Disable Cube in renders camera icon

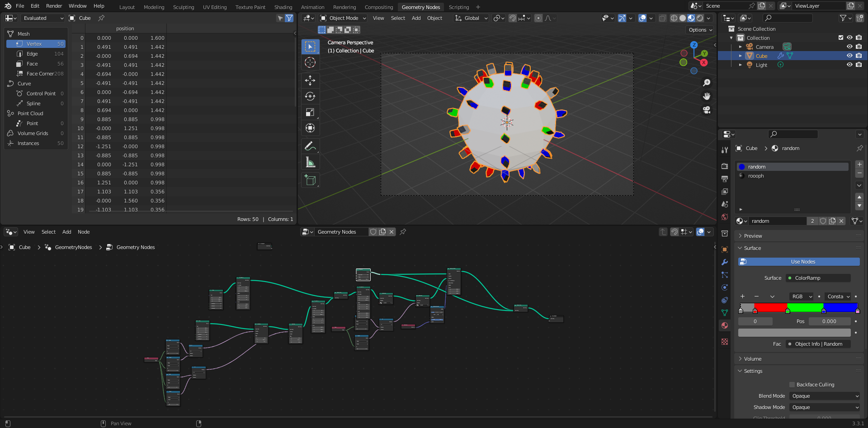click(x=859, y=56)
